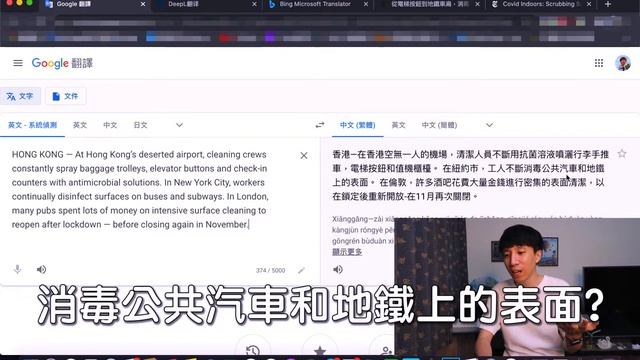Click the 顯示更多 show more link
The height and width of the screenshot is (360, 640).
[347, 252]
